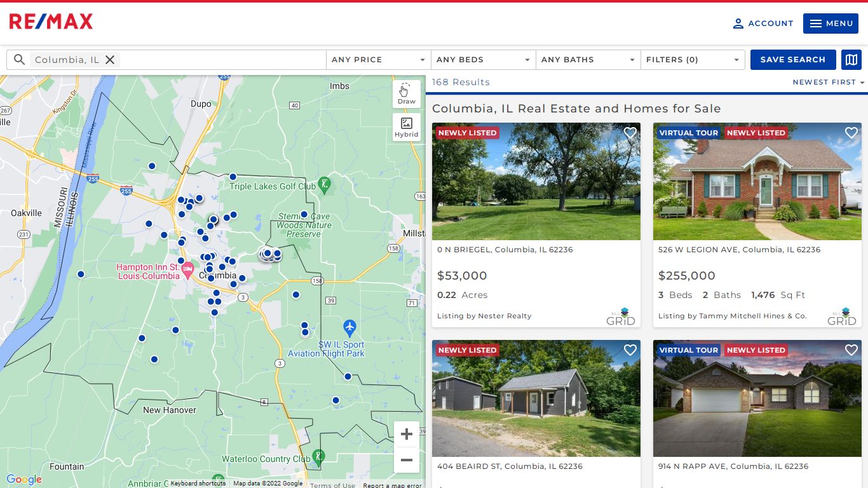Click the Google logo on map
Viewport: 868px width, 488px height.
24,480
